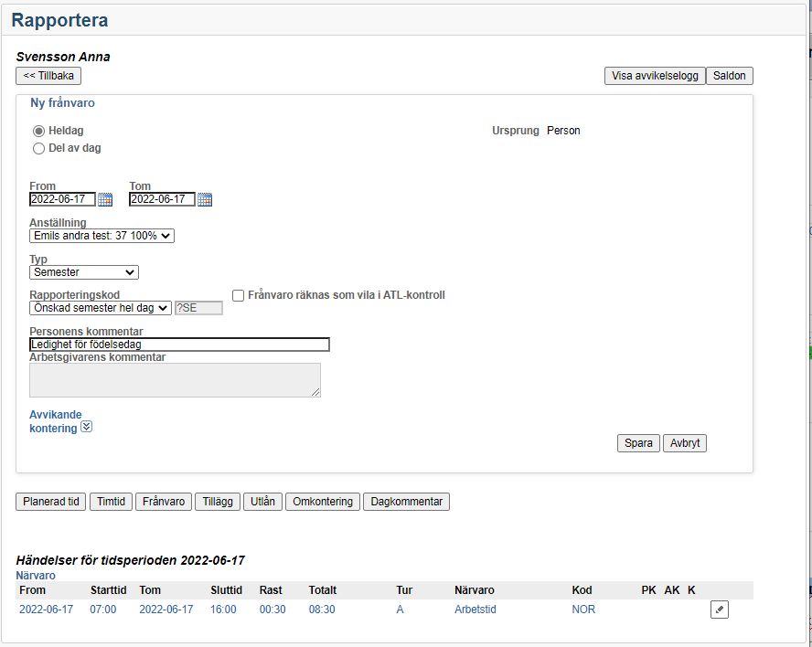The width and height of the screenshot is (812, 647).
Task: Expand the Avvikande kontering section
Action: [x=86, y=426]
